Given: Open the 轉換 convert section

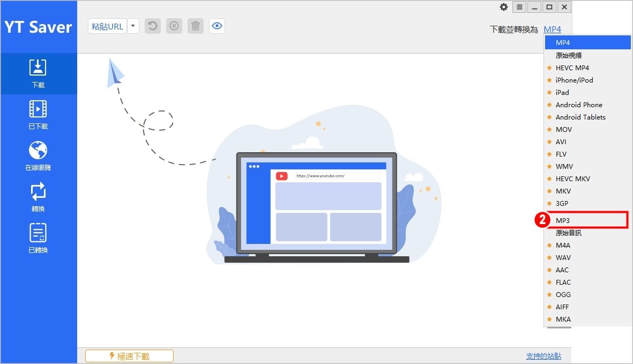Looking at the screenshot, I should tap(39, 197).
